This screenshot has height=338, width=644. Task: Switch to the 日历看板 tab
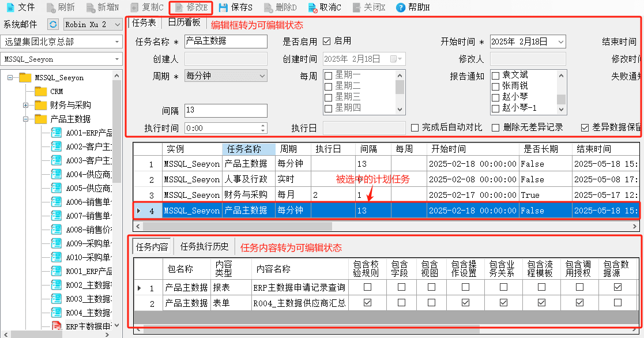(184, 22)
